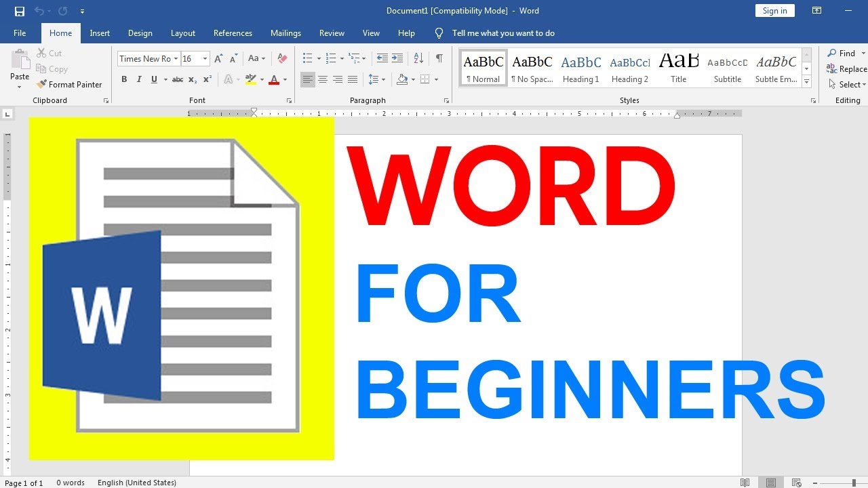This screenshot has height=488, width=868.
Task: Toggle Show/Hide paragraph marks
Action: coord(439,59)
